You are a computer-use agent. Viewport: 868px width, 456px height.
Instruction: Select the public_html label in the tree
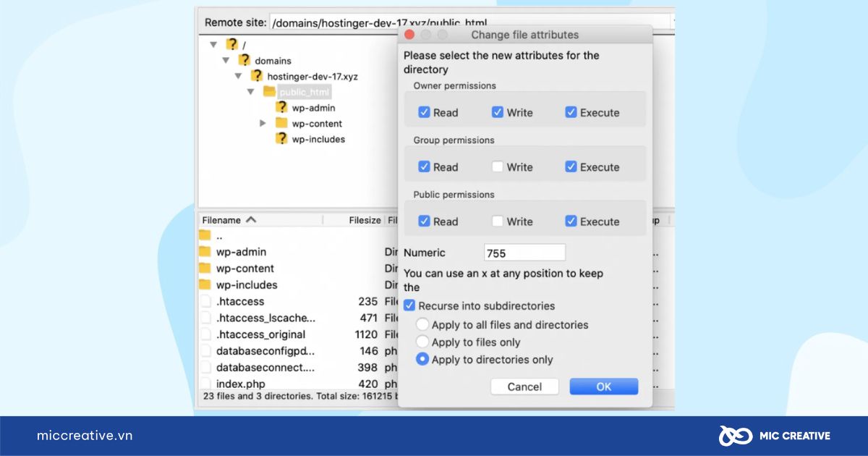305,92
